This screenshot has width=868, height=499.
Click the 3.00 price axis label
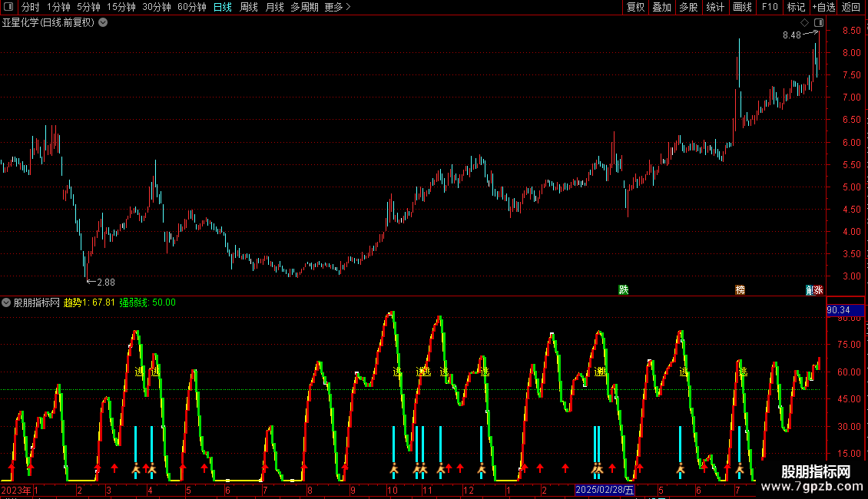coord(851,276)
